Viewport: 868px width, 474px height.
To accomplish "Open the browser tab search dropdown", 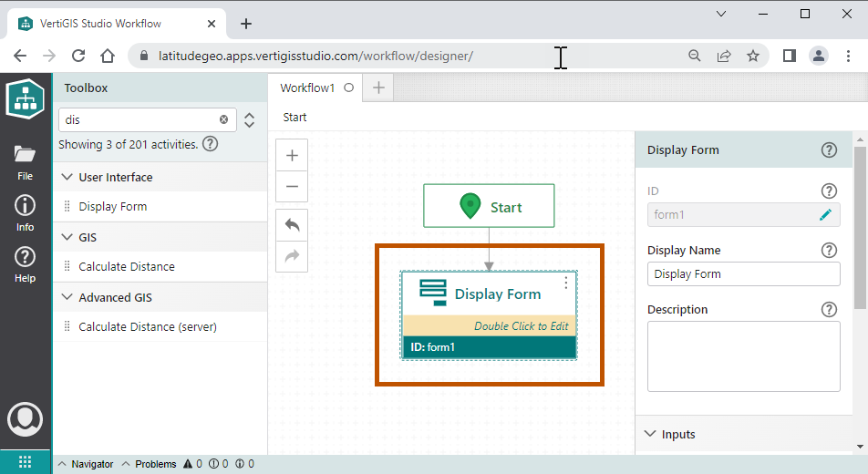I will pyautogui.click(x=720, y=14).
